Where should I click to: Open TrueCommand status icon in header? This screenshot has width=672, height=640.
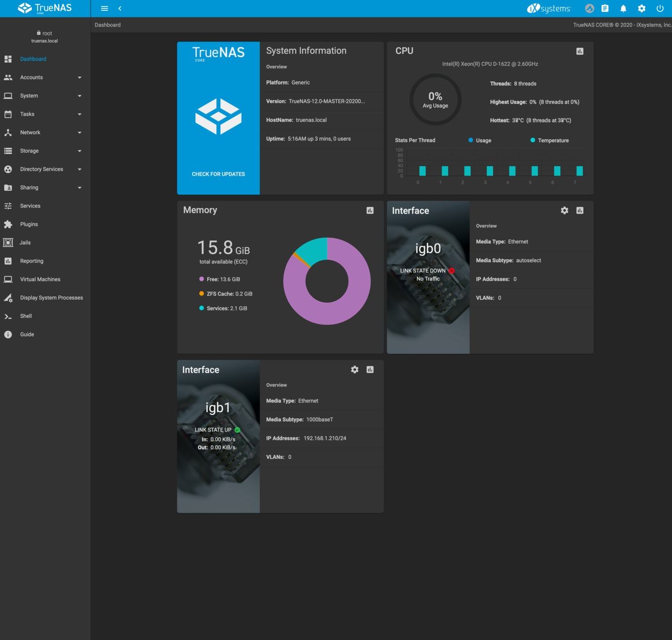click(x=589, y=8)
